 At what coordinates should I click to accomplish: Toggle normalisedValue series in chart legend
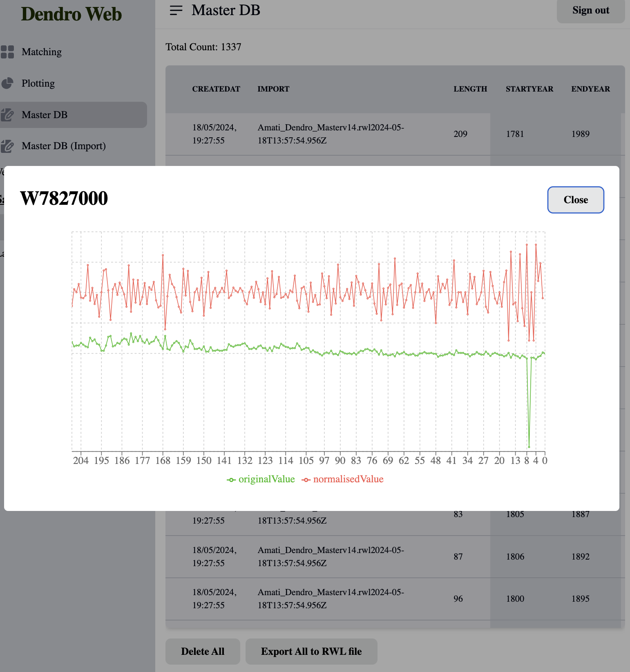point(342,479)
